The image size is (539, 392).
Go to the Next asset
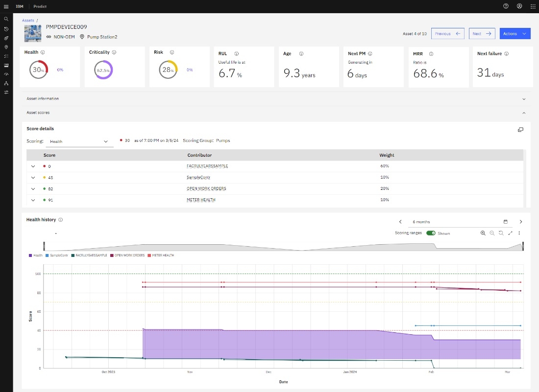481,34
